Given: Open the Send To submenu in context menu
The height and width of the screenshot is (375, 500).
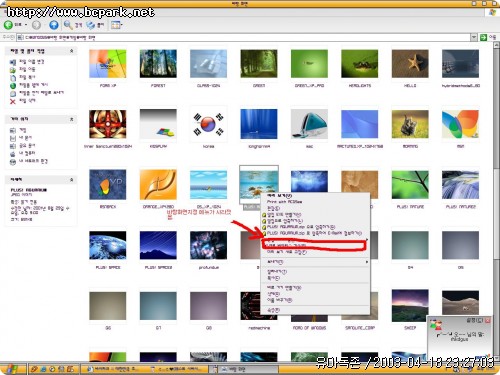Looking at the screenshot, I should point(315,262).
